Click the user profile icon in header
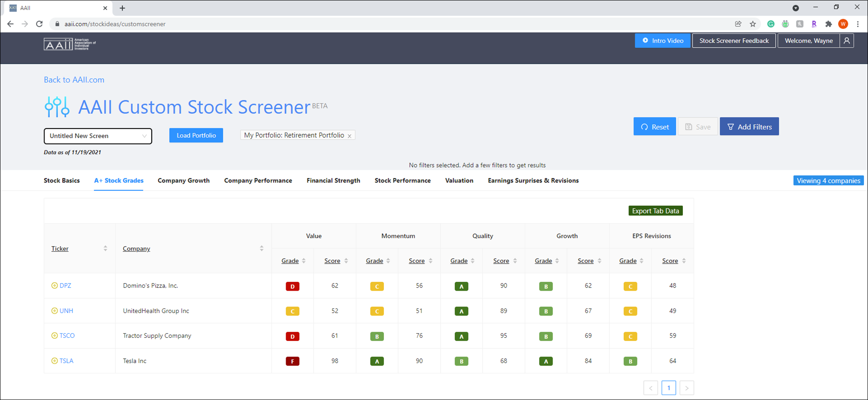The width and height of the screenshot is (868, 400). pyautogui.click(x=847, y=40)
